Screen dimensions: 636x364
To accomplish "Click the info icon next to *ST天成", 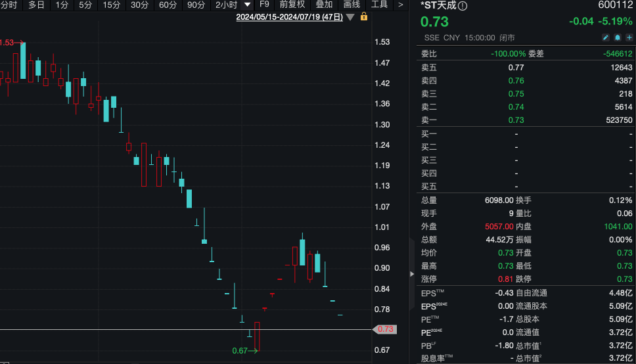I will point(463,7).
